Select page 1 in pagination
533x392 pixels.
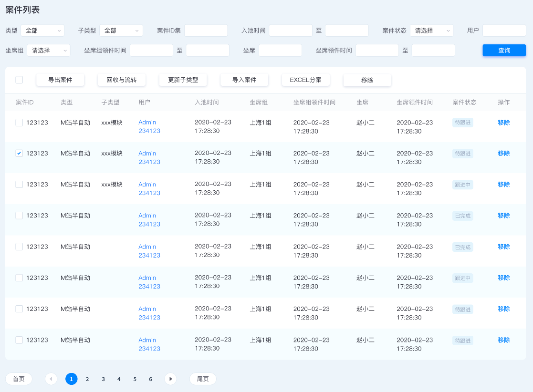click(72, 379)
